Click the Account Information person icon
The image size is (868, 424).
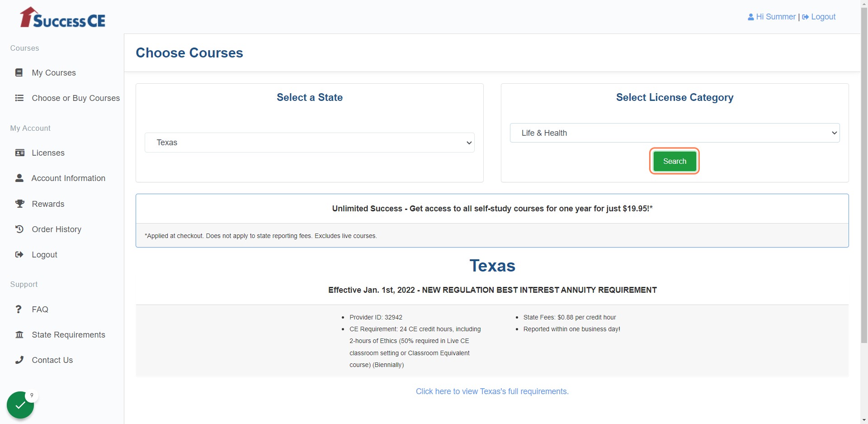[19, 178]
